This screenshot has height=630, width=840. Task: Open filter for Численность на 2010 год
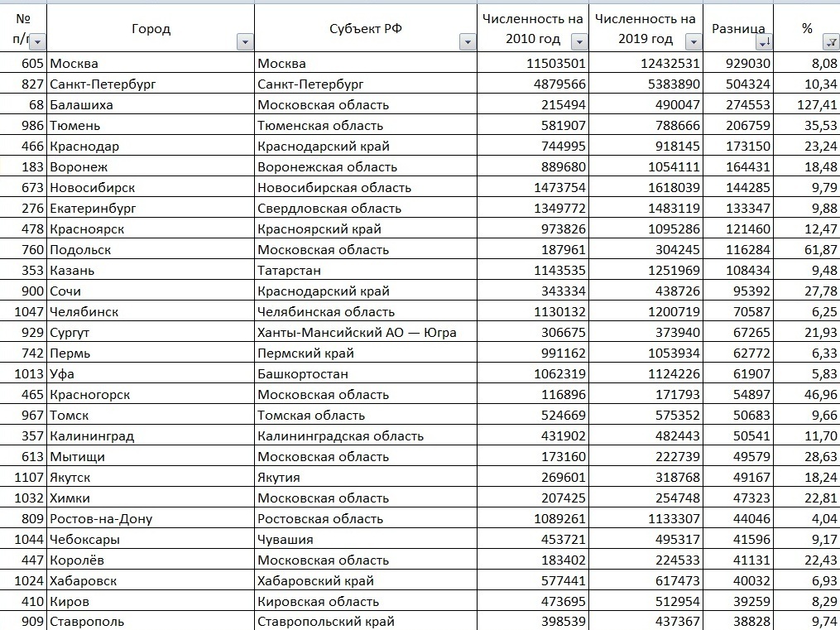tap(579, 42)
